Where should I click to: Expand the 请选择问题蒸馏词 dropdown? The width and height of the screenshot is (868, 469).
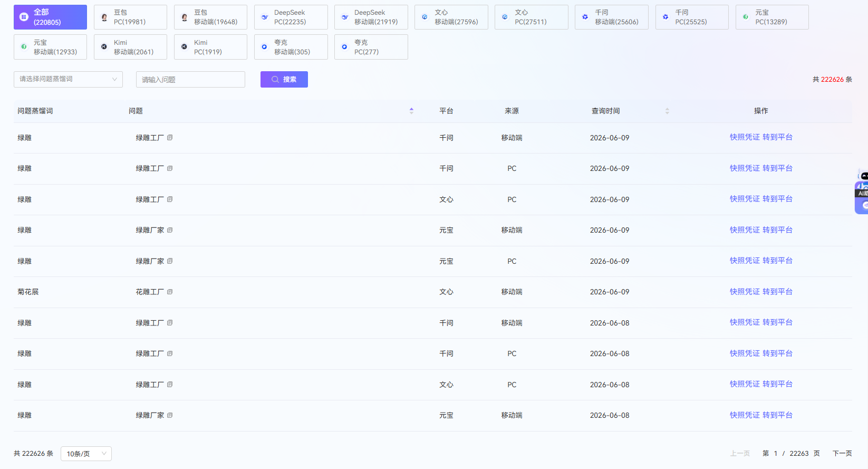(x=68, y=79)
